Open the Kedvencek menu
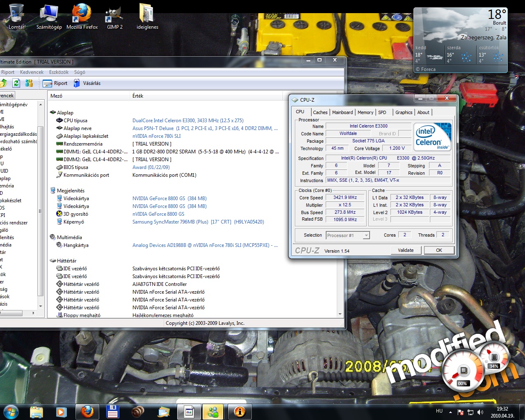The width and height of the screenshot is (525, 420). 32,72
